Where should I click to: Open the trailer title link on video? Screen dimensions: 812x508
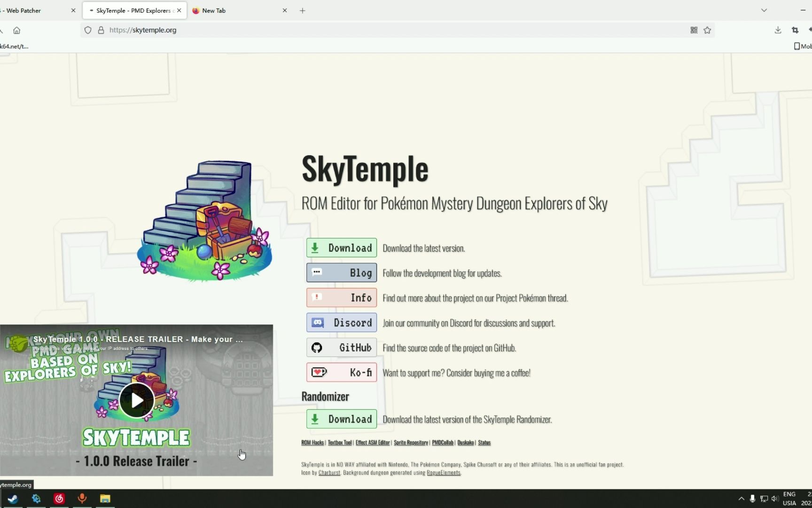coord(138,339)
